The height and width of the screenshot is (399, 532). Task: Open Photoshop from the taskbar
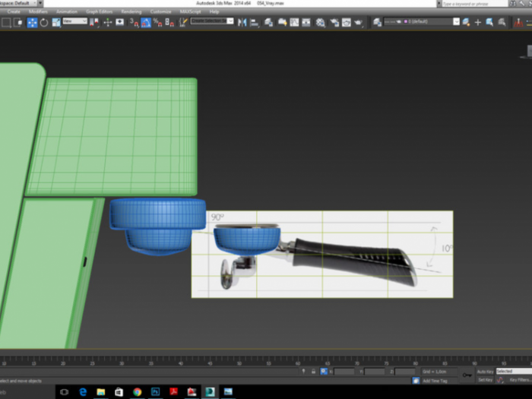tap(155, 392)
